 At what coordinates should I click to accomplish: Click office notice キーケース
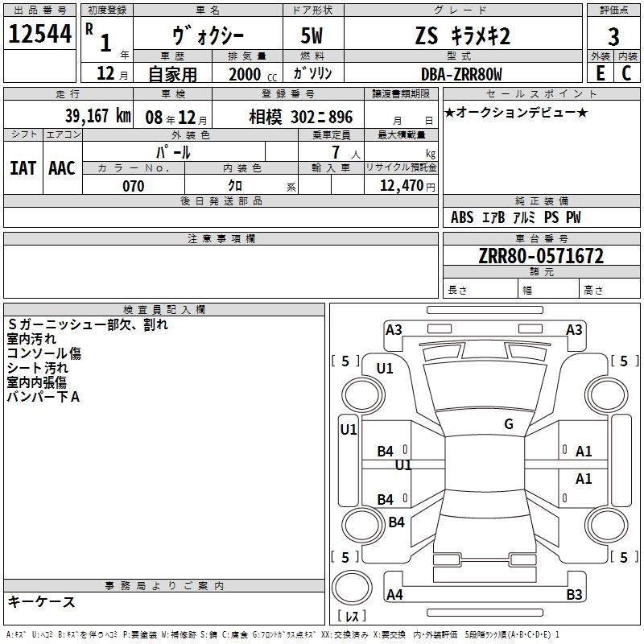tap(42, 601)
